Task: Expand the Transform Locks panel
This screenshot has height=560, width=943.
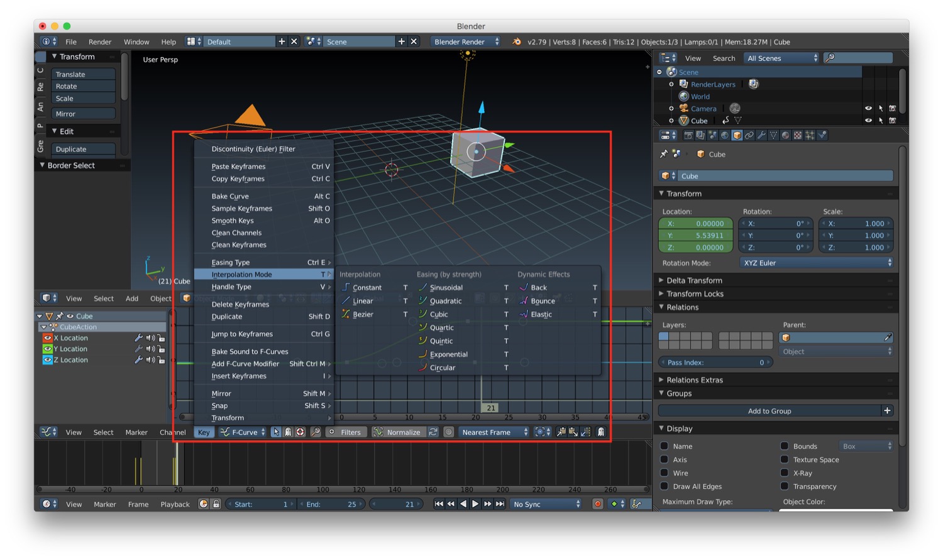Action: pyautogui.click(x=694, y=294)
